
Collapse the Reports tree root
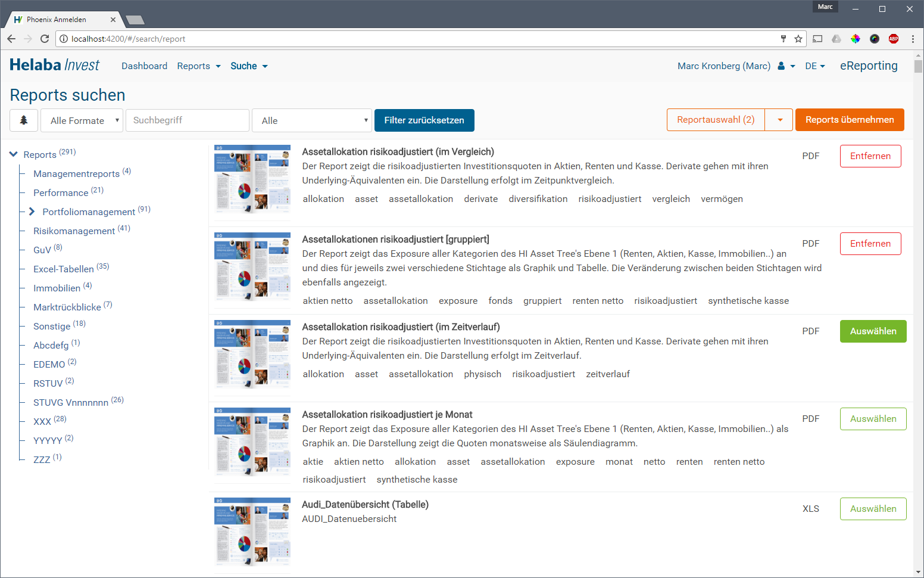(14, 154)
